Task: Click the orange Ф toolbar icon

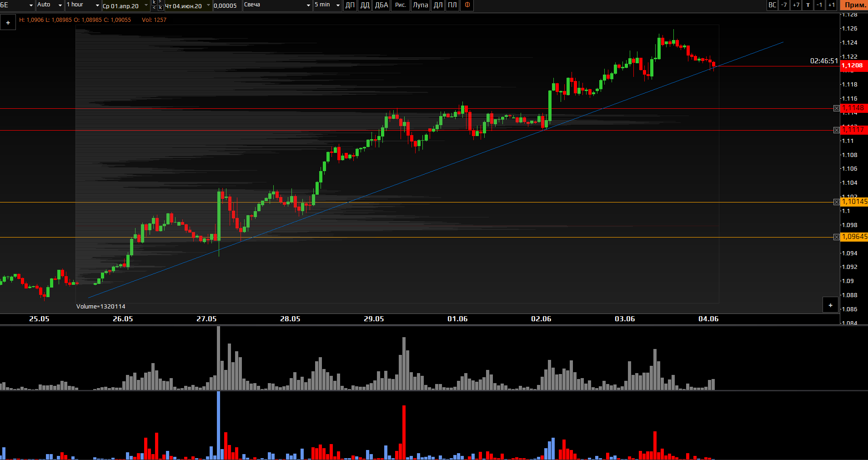Action: pyautogui.click(x=467, y=5)
